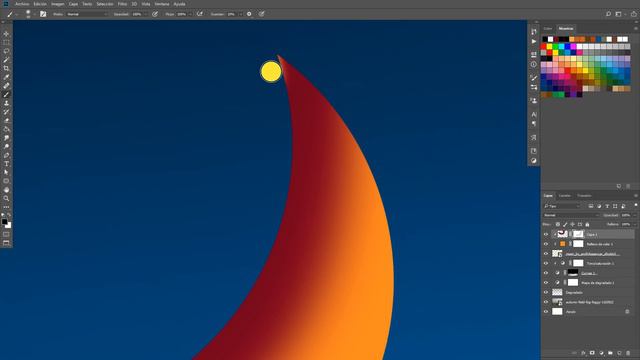Viewport: 640px width, 360px height.
Task: Switch to the Canales tab
Action: 565,196
